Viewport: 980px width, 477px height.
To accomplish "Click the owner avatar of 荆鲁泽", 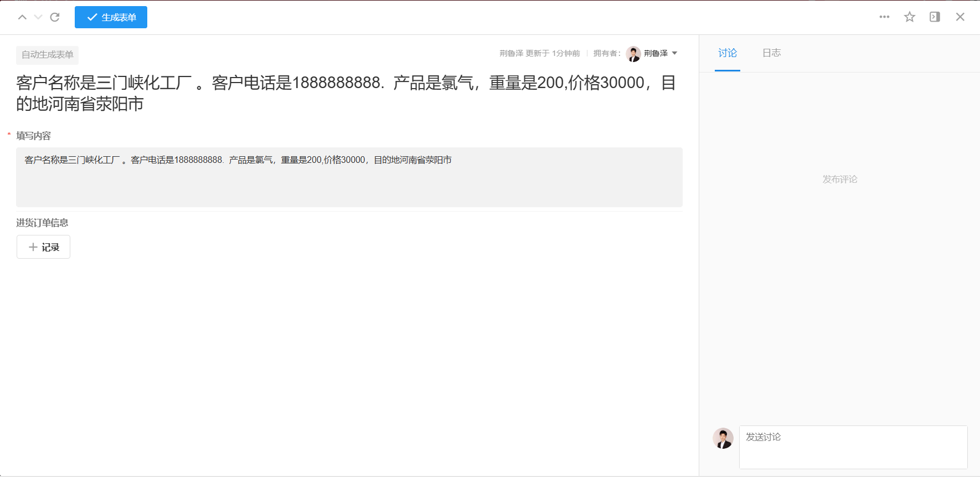I will [x=633, y=54].
